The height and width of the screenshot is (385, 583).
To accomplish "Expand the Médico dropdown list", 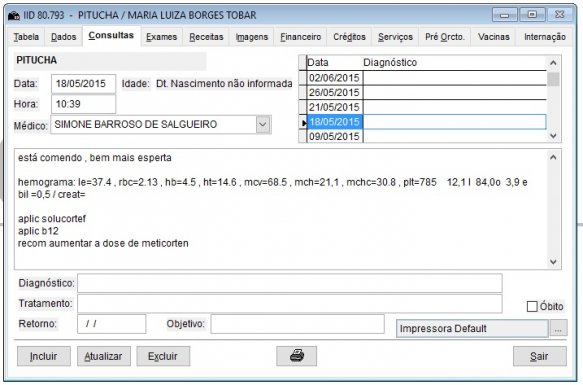I will click(x=263, y=124).
